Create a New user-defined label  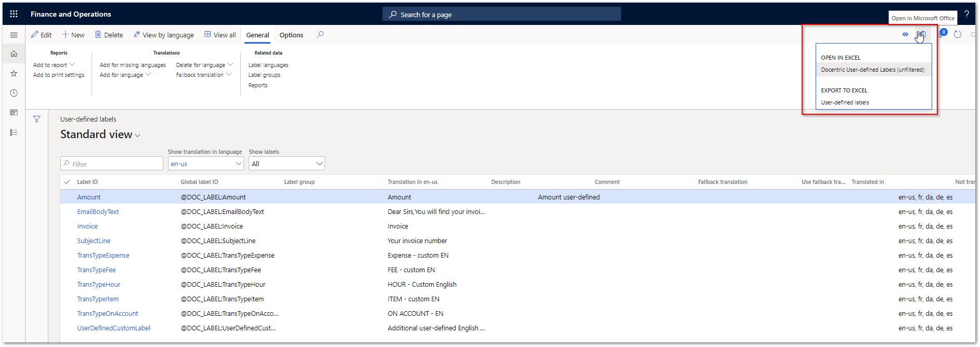(73, 35)
